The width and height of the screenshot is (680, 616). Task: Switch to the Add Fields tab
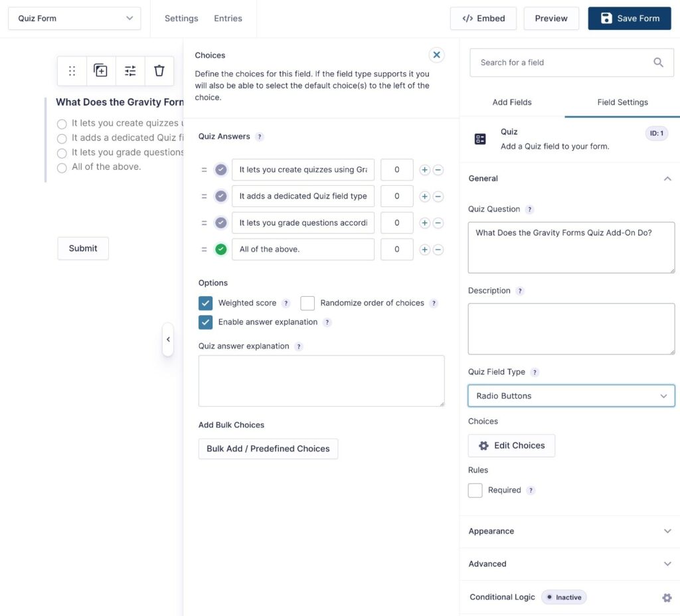tap(511, 102)
